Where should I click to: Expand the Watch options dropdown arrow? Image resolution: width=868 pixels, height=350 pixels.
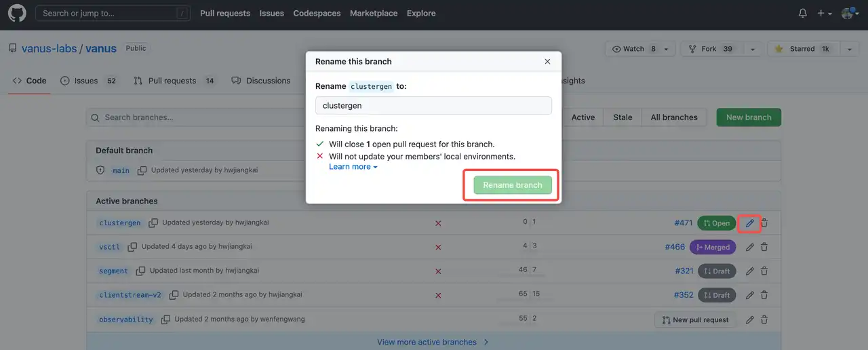click(667, 49)
